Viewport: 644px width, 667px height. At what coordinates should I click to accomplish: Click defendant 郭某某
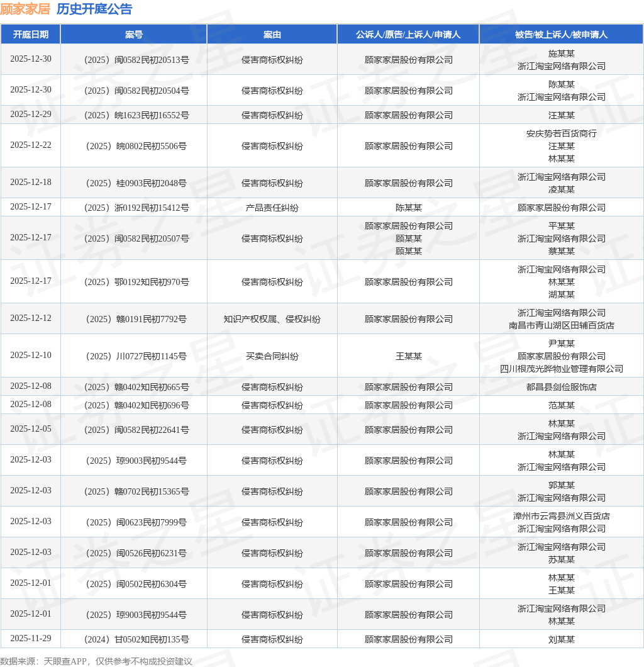tap(561, 485)
